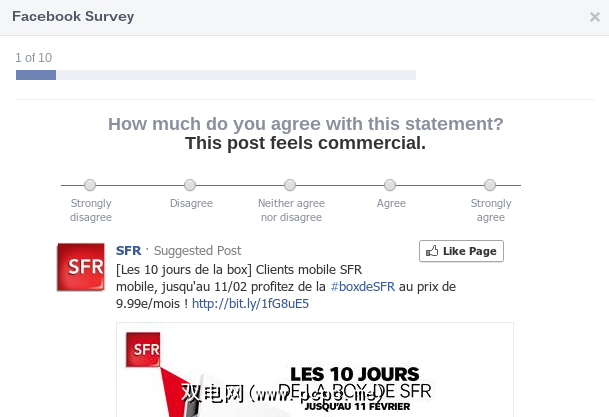Close the Facebook Survey dialog
Image resolution: width=609 pixels, height=417 pixels.
coord(595,17)
